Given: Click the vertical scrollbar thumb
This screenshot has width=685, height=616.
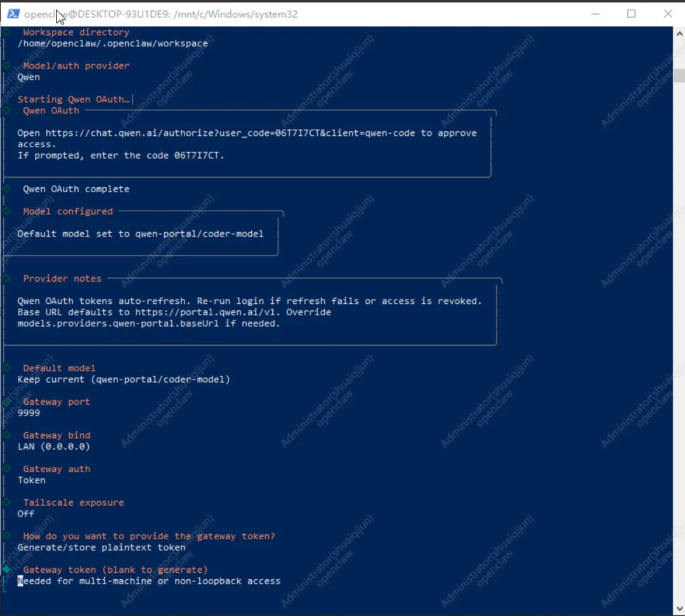Looking at the screenshot, I should (x=679, y=75).
